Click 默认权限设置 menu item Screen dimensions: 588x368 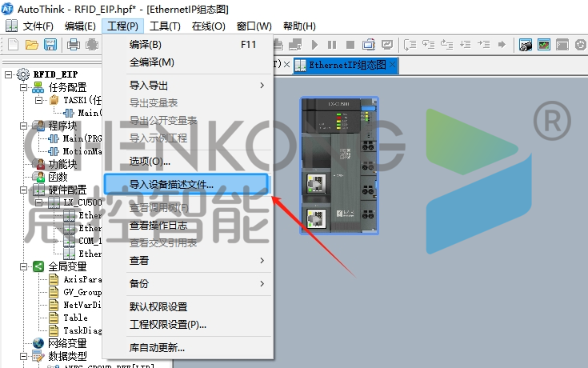pyautogui.click(x=188, y=307)
